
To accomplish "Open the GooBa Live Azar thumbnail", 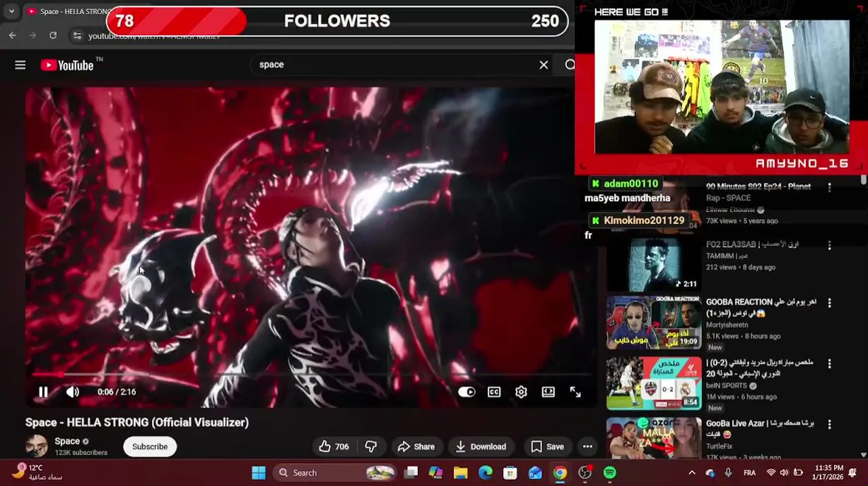I will click(654, 437).
